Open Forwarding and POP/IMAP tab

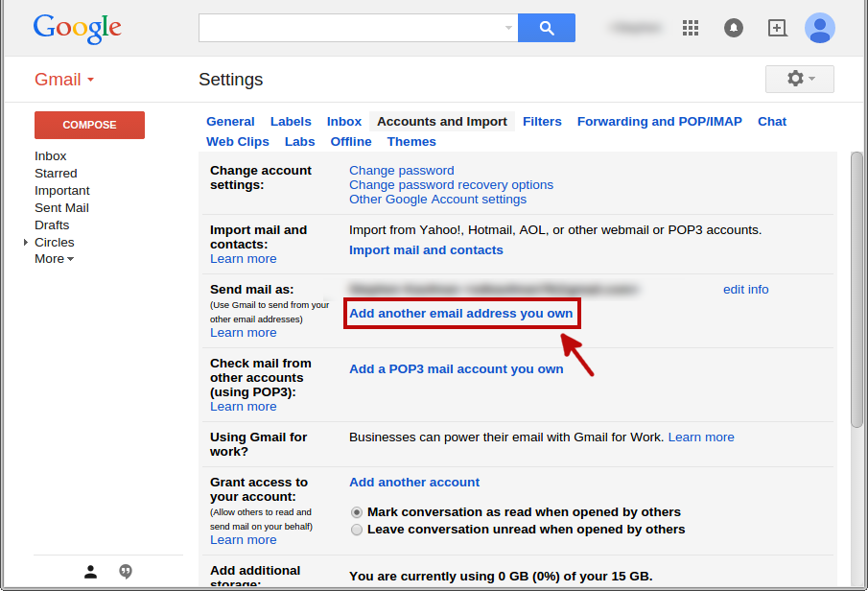pyautogui.click(x=659, y=121)
